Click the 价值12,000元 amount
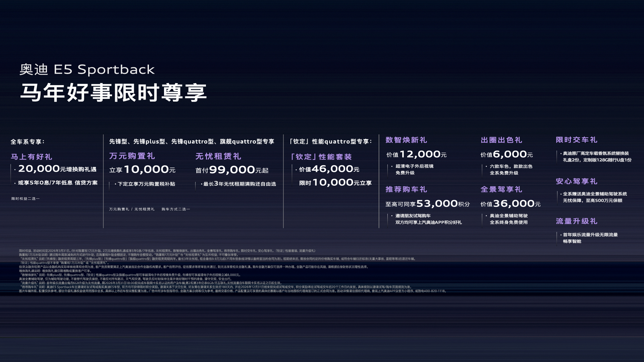This screenshot has height=362, width=644. point(416,155)
